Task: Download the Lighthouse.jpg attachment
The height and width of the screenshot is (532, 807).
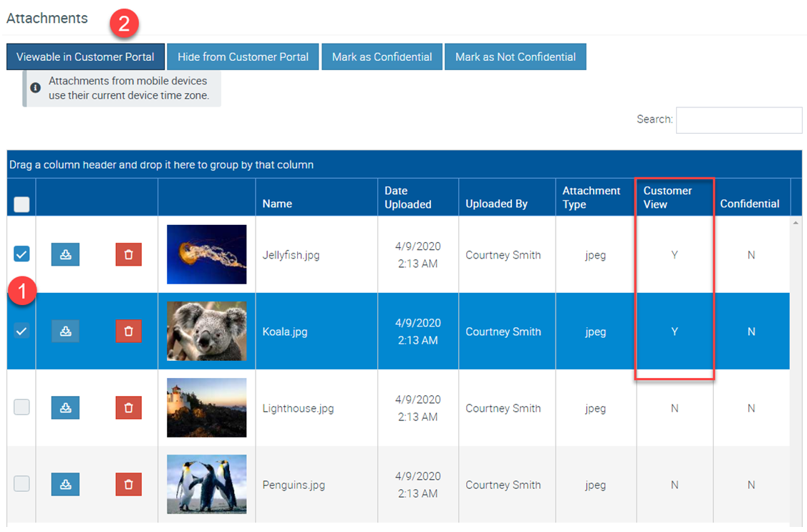Action: tap(65, 407)
